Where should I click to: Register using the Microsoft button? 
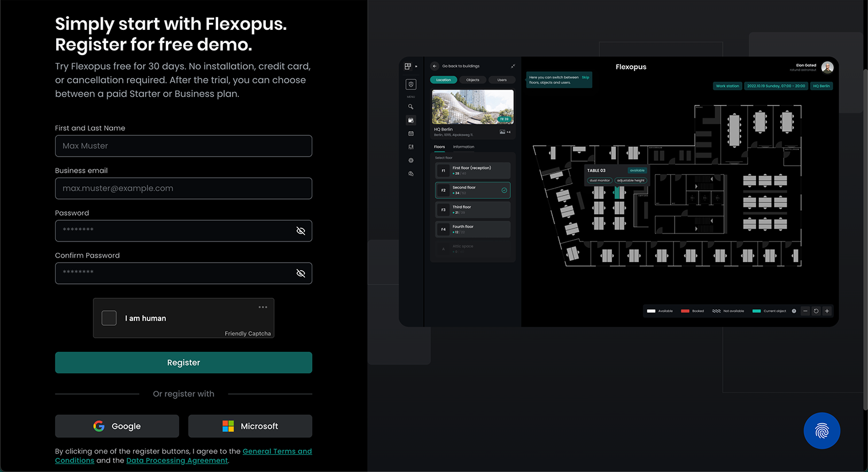[x=250, y=426]
